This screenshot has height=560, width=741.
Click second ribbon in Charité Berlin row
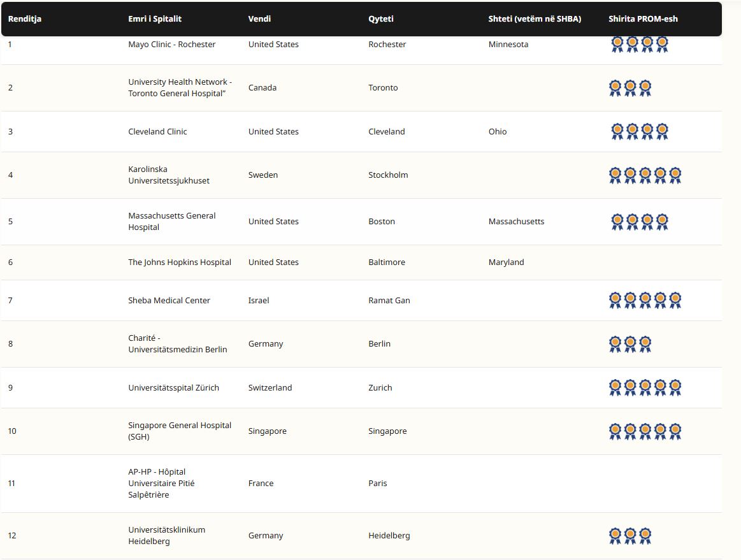(x=630, y=344)
